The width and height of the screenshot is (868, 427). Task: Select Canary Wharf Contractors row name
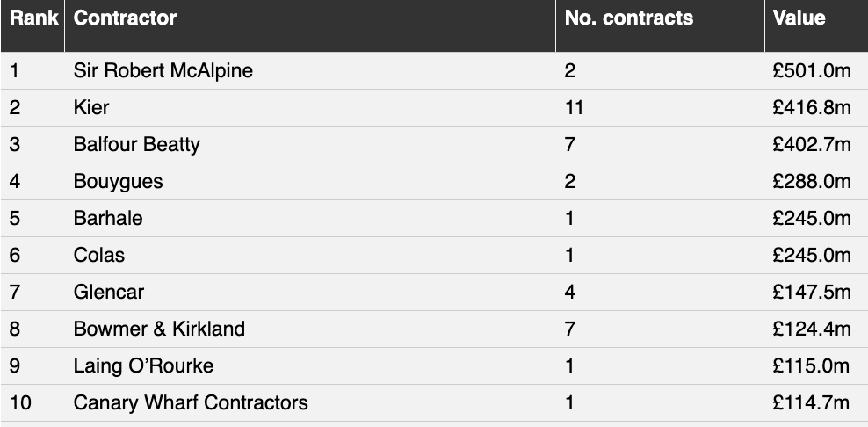[191, 402]
